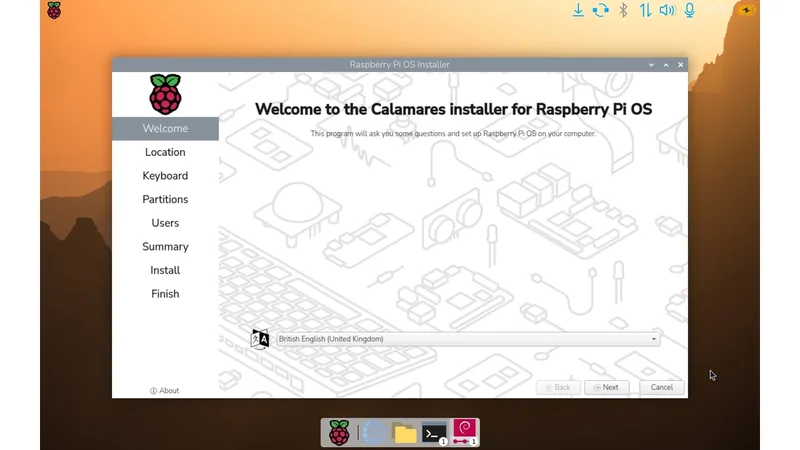Click the Back button
800x450 pixels.
click(x=558, y=387)
